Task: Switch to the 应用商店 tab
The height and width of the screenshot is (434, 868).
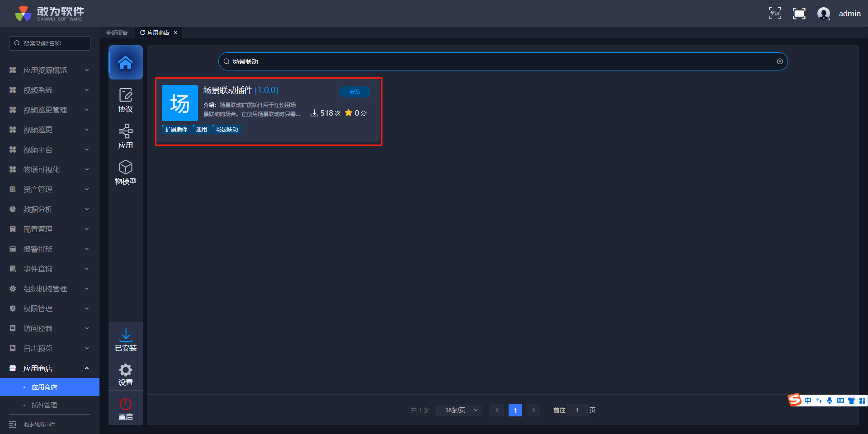Action: pyautogui.click(x=158, y=33)
